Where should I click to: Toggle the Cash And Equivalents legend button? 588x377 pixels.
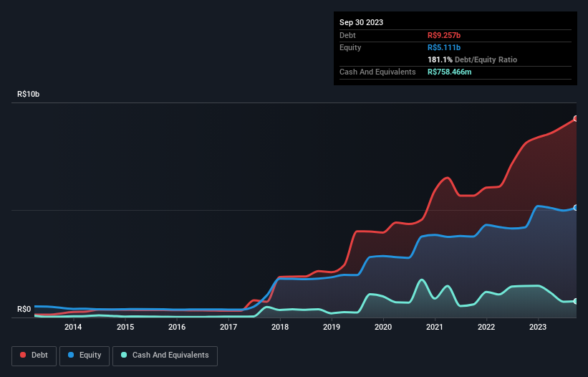click(x=165, y=355)
